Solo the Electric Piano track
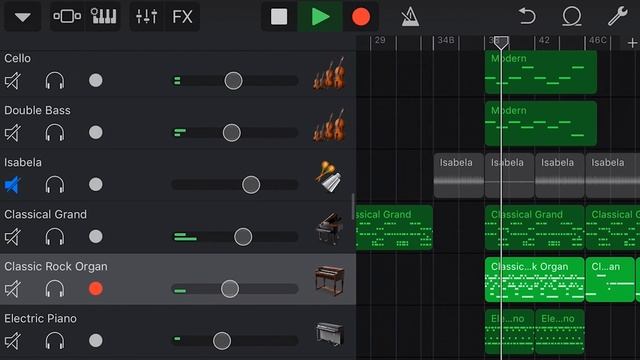The image size is (640, 360). (55, 341)
